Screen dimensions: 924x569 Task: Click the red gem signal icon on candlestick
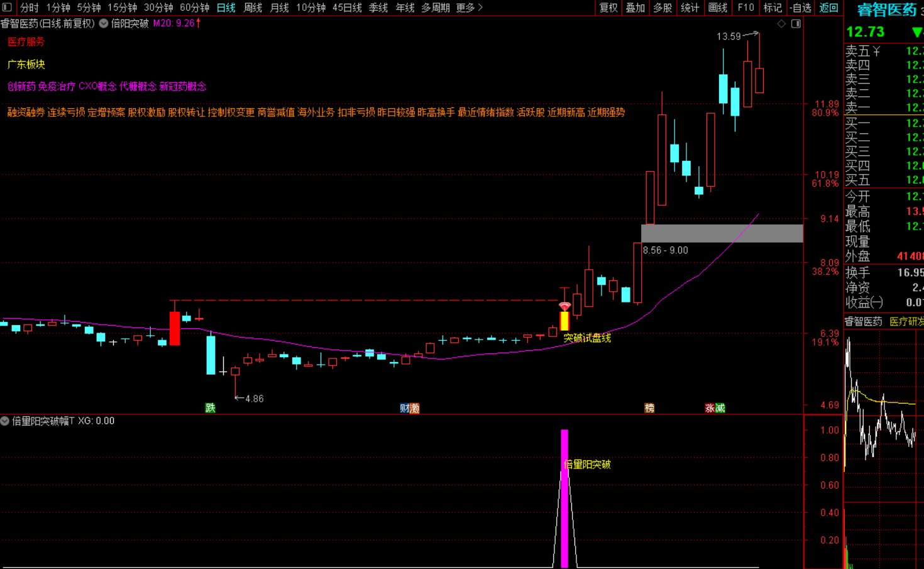coord(564,306)
